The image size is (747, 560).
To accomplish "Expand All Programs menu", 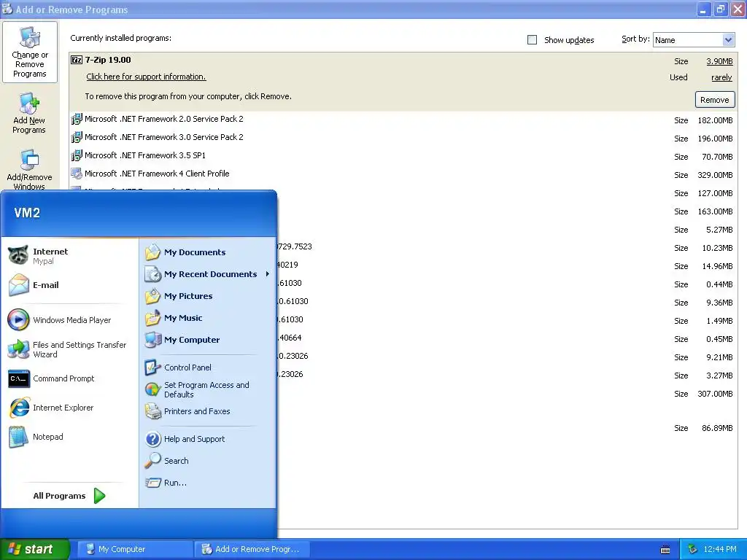I will pos(69,496).
